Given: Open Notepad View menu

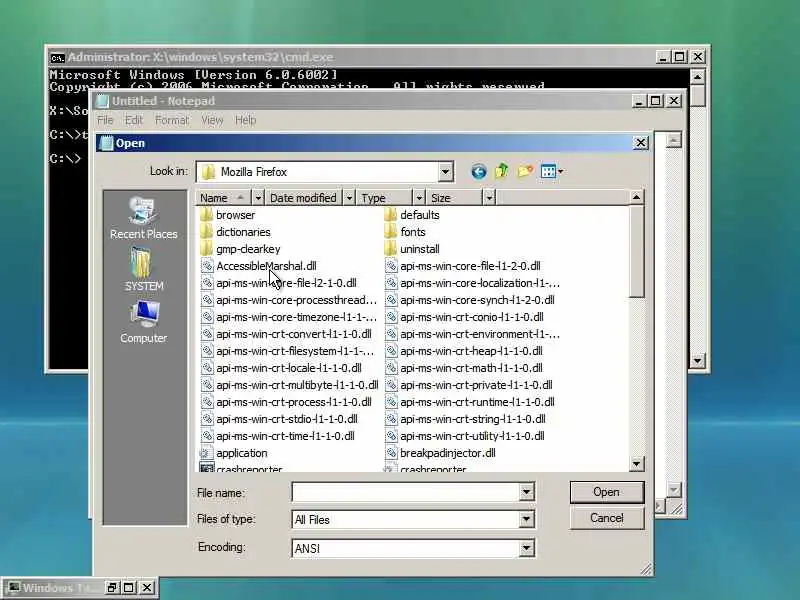Looking at the screenshot, I should coord(212,120).
